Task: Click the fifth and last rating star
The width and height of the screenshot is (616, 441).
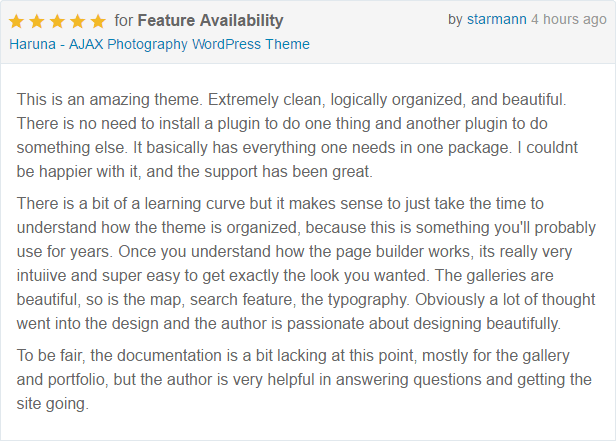Action: pyautogui.click(x=98, y=21)
